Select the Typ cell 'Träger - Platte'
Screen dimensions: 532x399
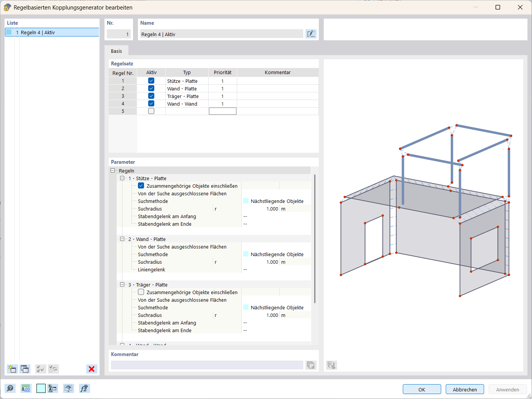coord(187,96)
